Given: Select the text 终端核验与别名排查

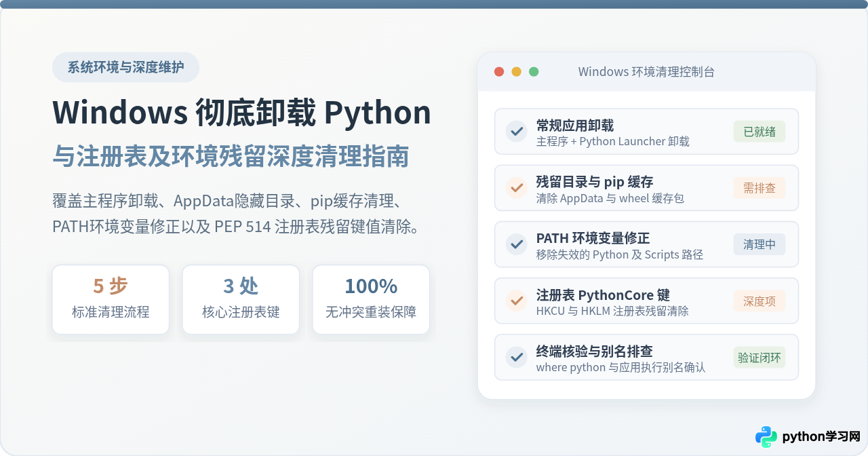Looking at the screenshot, I should coord(595,351).
